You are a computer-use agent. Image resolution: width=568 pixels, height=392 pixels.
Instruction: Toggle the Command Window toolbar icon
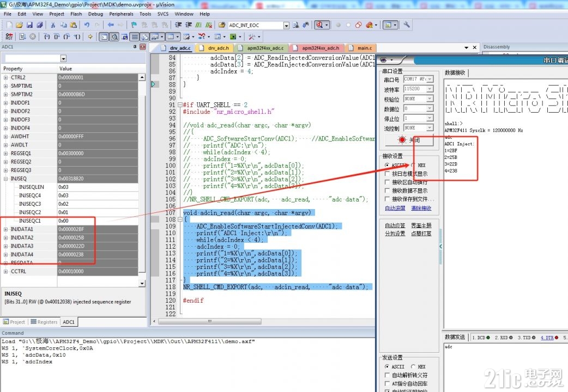[104, 36]
